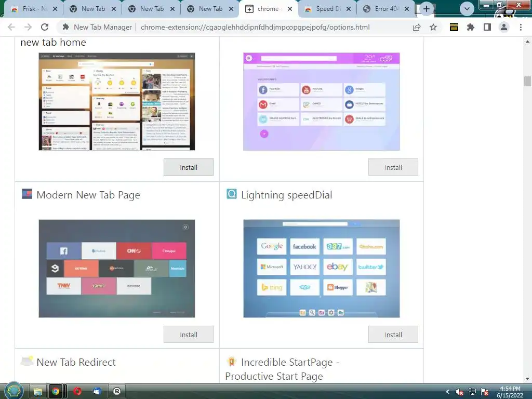Screen dimensions: 532x399
Task: Reload the options page
Action: coord(45,27)
